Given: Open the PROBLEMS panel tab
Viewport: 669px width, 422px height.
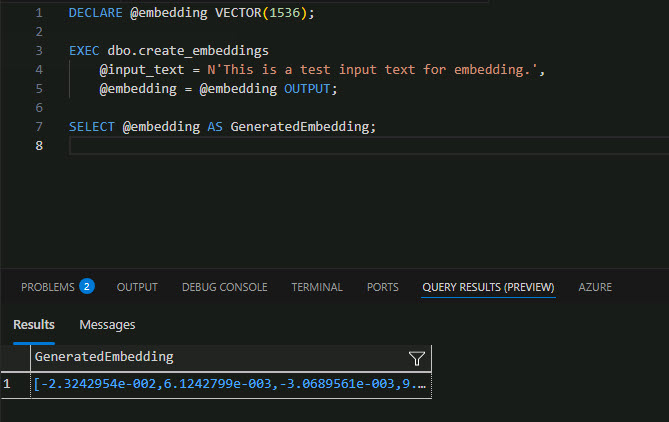Looking at the screenshot, I should click(x=48, y=287).
